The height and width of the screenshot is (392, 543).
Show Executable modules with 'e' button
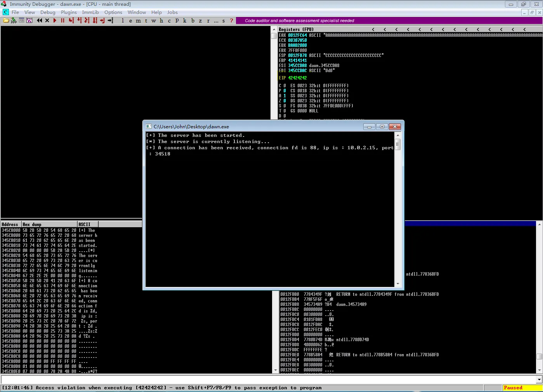(x=130, y=21)
